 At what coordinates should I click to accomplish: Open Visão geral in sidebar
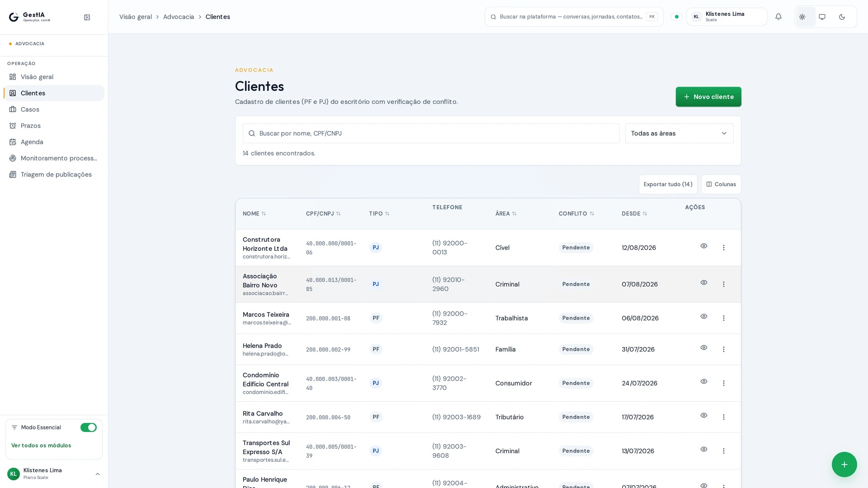pos(54,77)
